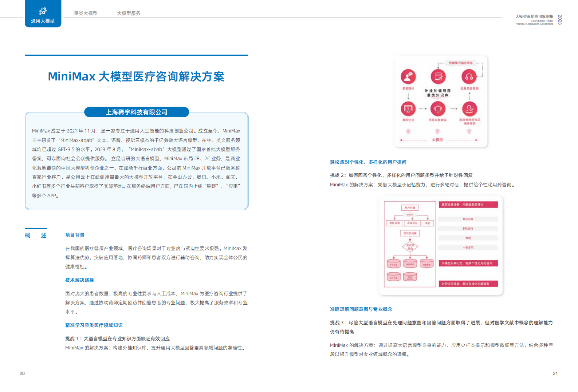Click the 多轮追问 bar
This screenshot has height=392, width=578.
[468, 229]
